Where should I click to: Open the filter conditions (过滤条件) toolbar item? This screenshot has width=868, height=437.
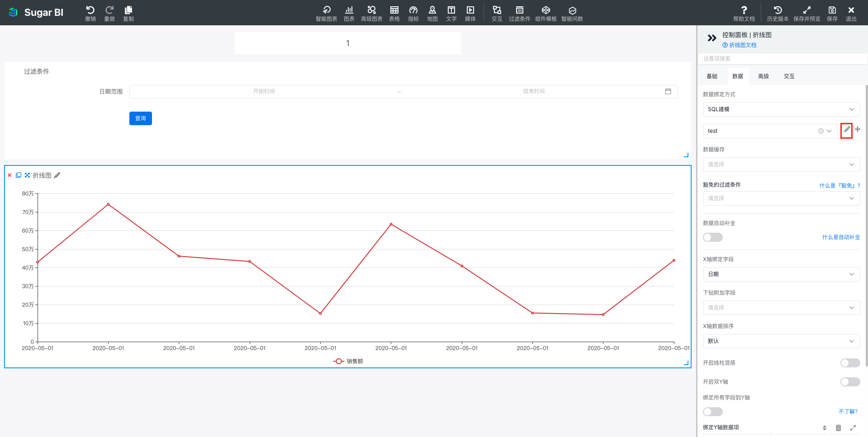tap(519, 13)
